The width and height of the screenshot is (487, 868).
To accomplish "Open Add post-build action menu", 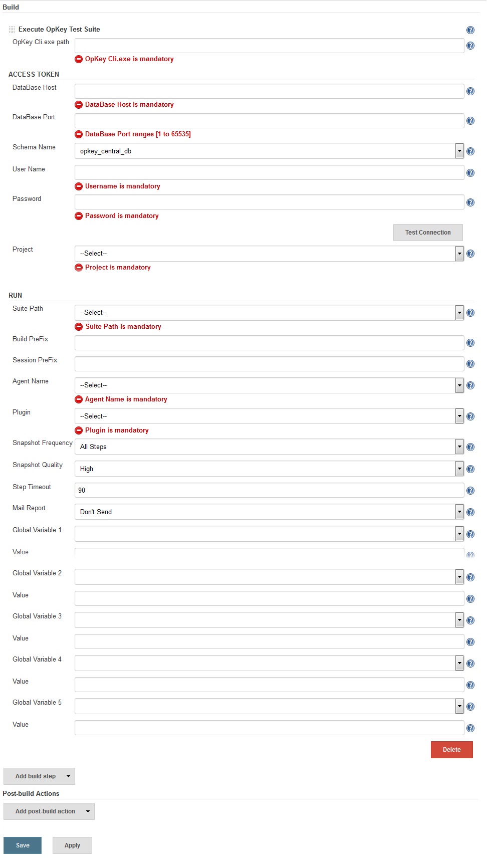I will [49, 811].
